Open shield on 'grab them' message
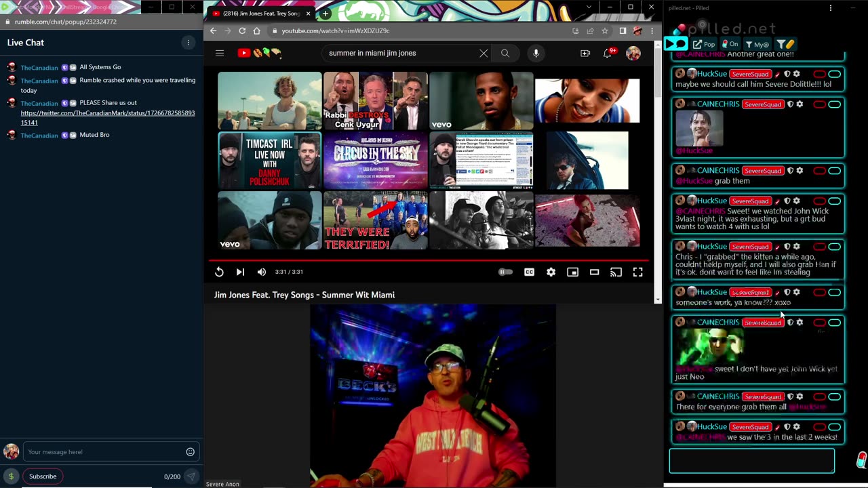 (790, 171)
